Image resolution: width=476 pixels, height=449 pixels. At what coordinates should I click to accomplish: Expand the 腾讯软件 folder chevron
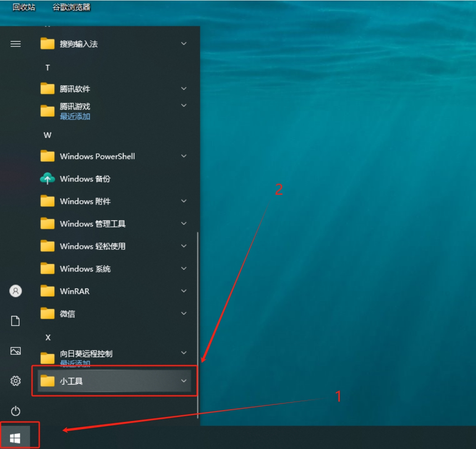(x=184, y=89)
